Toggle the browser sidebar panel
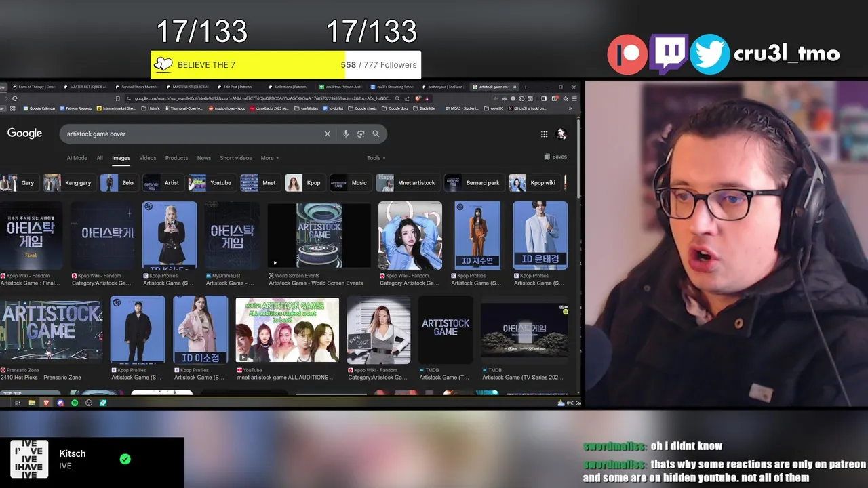Image resolution: width=868 pixels, height=488 pixels. pos(543,98)
